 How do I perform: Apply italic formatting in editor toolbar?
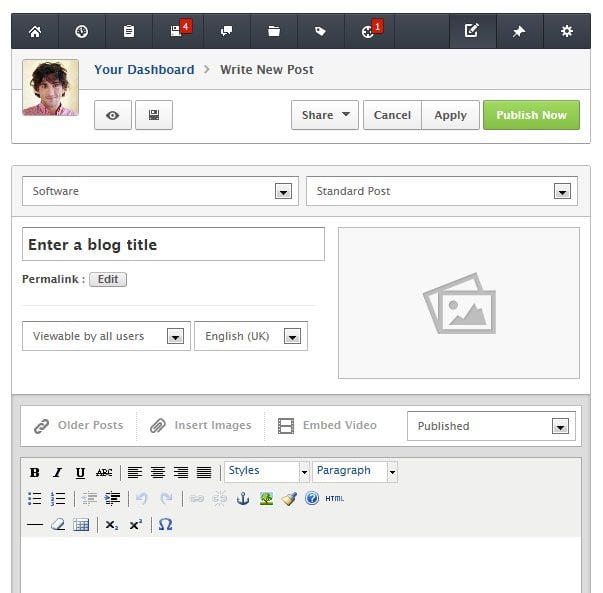57,472
